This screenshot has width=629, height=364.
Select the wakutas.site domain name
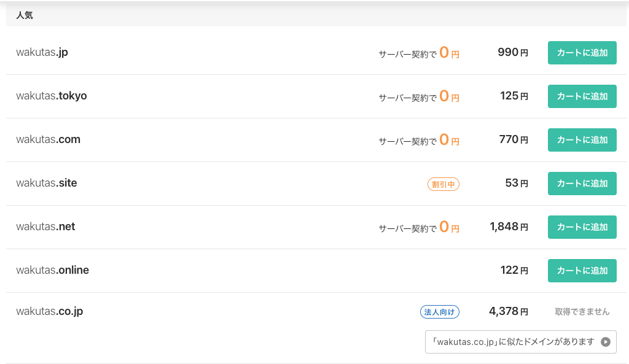47,184
